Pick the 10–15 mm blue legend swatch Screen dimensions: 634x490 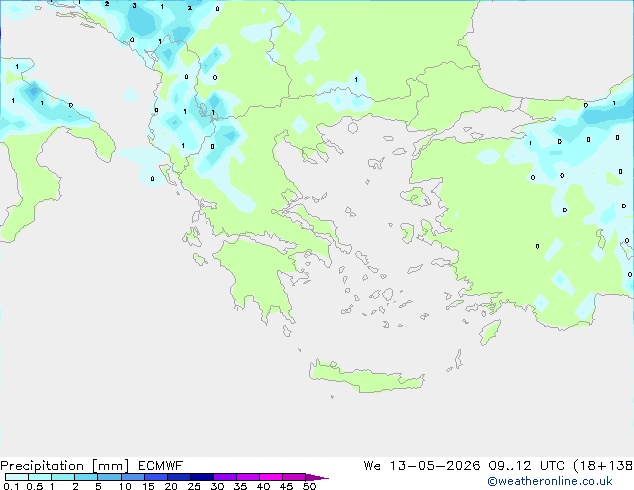tap(132, 477)
